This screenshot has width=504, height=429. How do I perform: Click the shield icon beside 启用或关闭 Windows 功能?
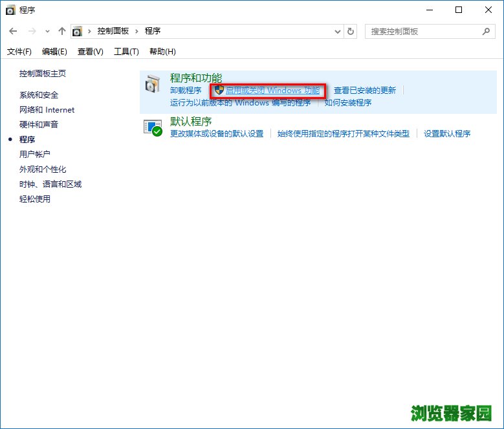219,90
